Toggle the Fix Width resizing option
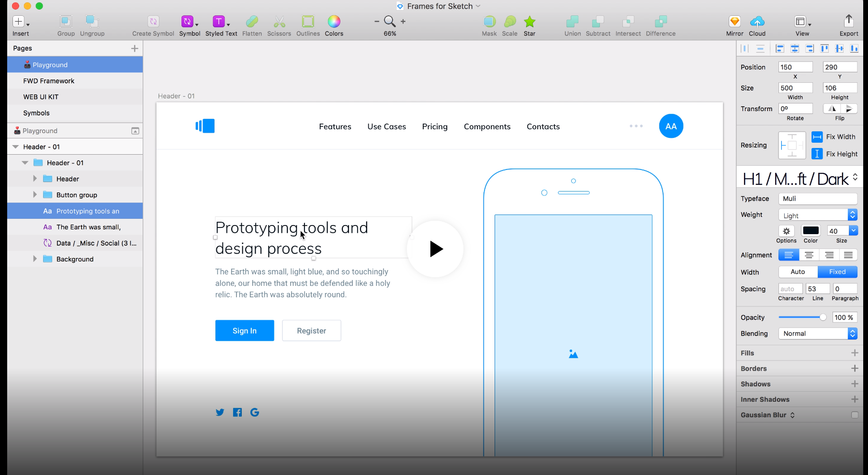 [817, 137]
